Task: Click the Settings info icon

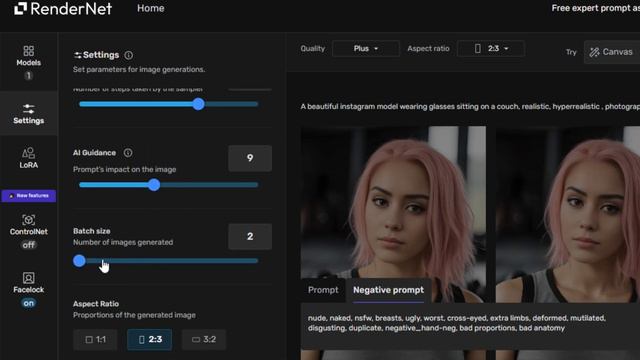Action: click(129, 55)
